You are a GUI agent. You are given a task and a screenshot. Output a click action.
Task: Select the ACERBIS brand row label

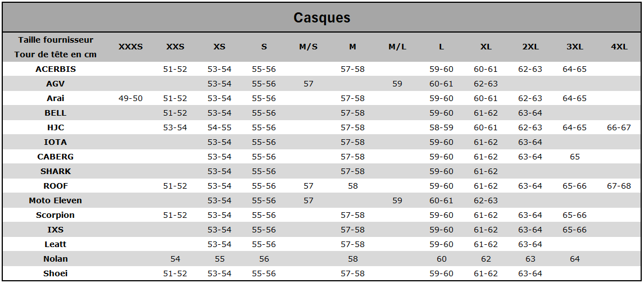coord(56,69)
